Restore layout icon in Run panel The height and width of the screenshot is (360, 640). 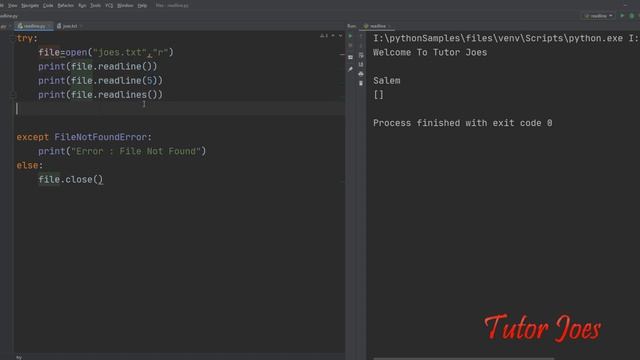coord(350,57)
